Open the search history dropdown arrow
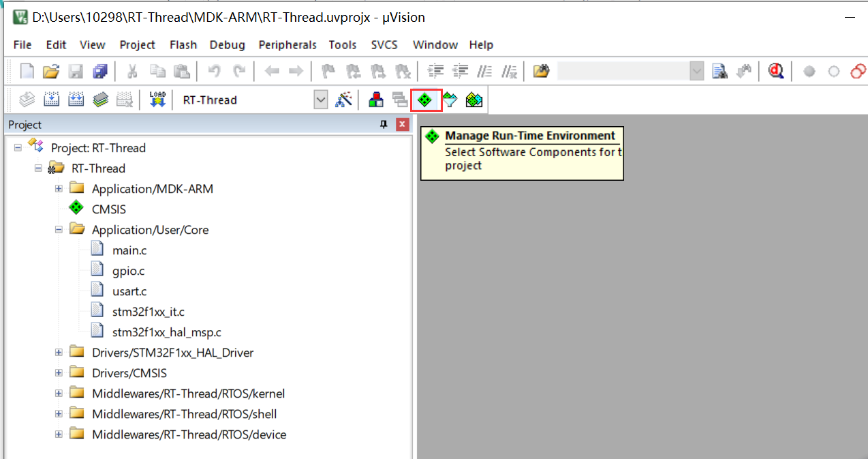 (696, 70)
